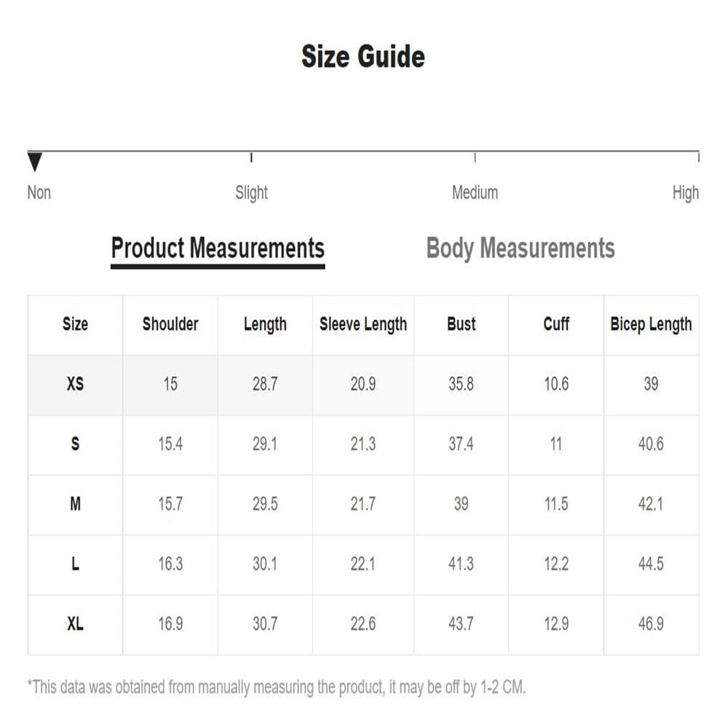Viewport: 728px width, 728px height.
Task: Click the Shoulder column header
Action: point(170,324)
